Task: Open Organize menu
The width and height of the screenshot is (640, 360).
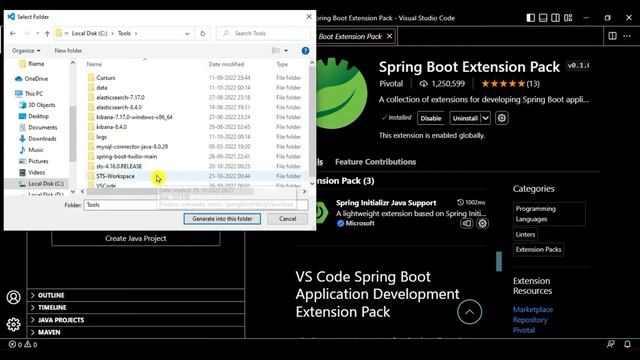Action: 26,51
